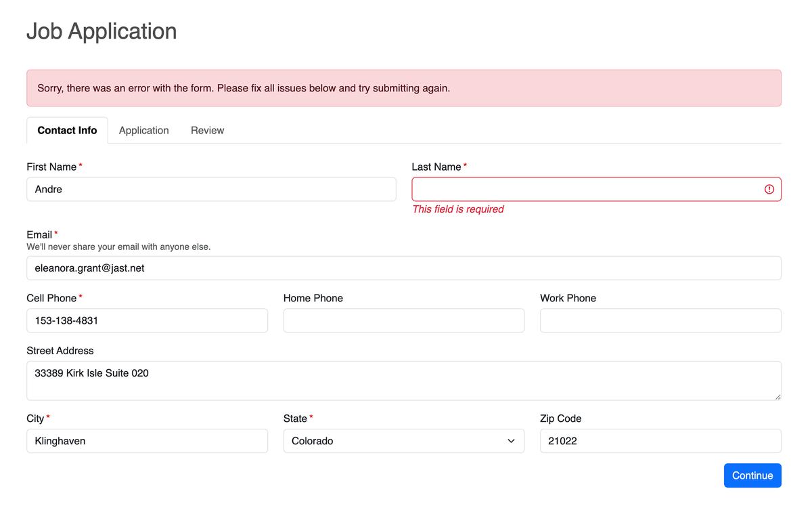Click the red form error alert banner
This screenshot has height=512, width=812.
[403, 88]
